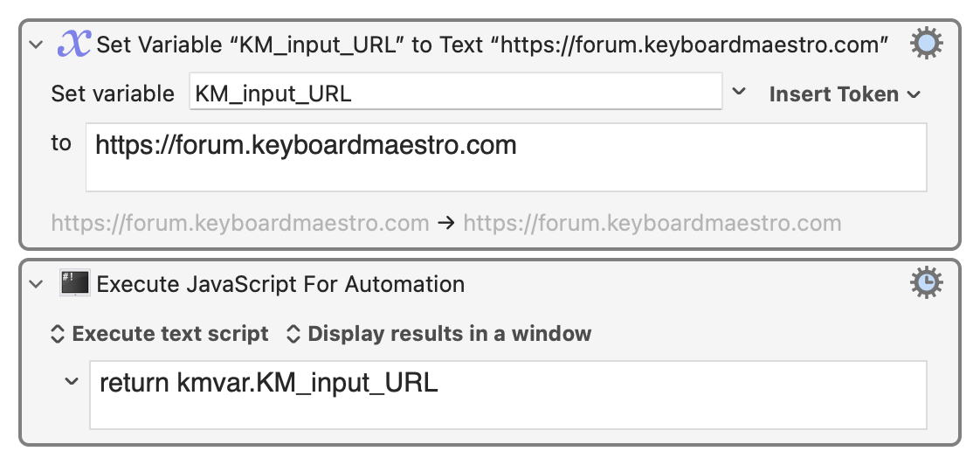The width and height of the screenshot is (980, 465).
Task: Click the "to" label beside text field
Action: point(61,142)
